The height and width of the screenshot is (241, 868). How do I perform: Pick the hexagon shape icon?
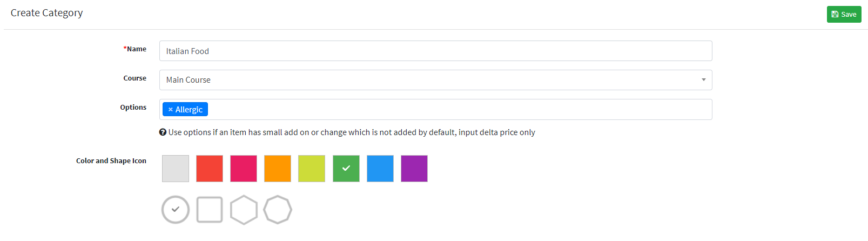[244, 210]
